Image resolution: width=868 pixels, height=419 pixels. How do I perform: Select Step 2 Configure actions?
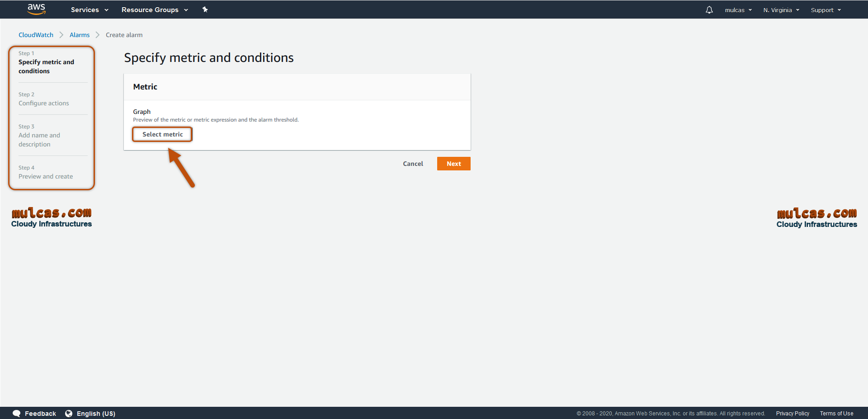[x=44, y=103]
